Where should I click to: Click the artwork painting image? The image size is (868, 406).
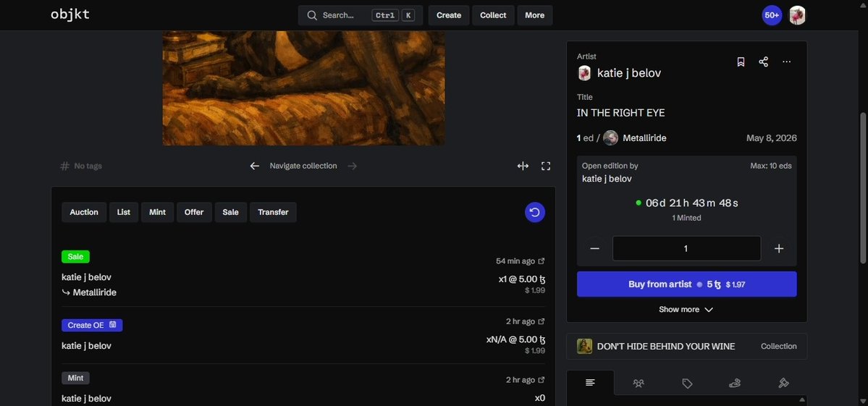303,88
